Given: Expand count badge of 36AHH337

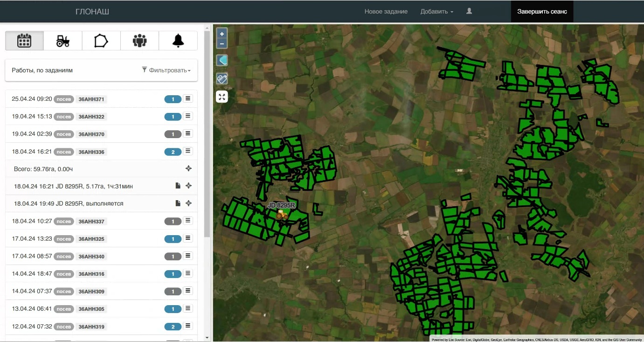Looking at the screenshot, I should point(173,221).
